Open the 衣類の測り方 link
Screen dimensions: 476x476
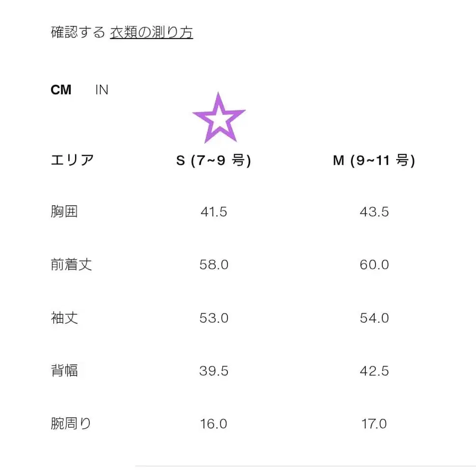tap(151, 32)
